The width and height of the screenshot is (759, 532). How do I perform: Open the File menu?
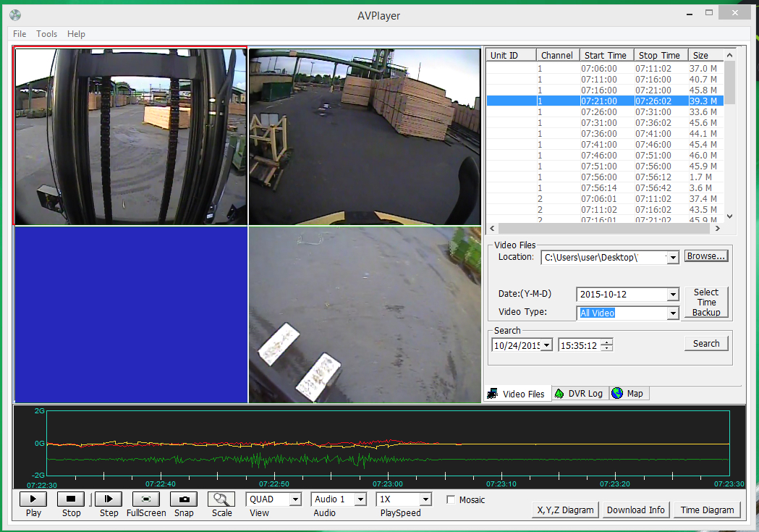tap(20, 34)
